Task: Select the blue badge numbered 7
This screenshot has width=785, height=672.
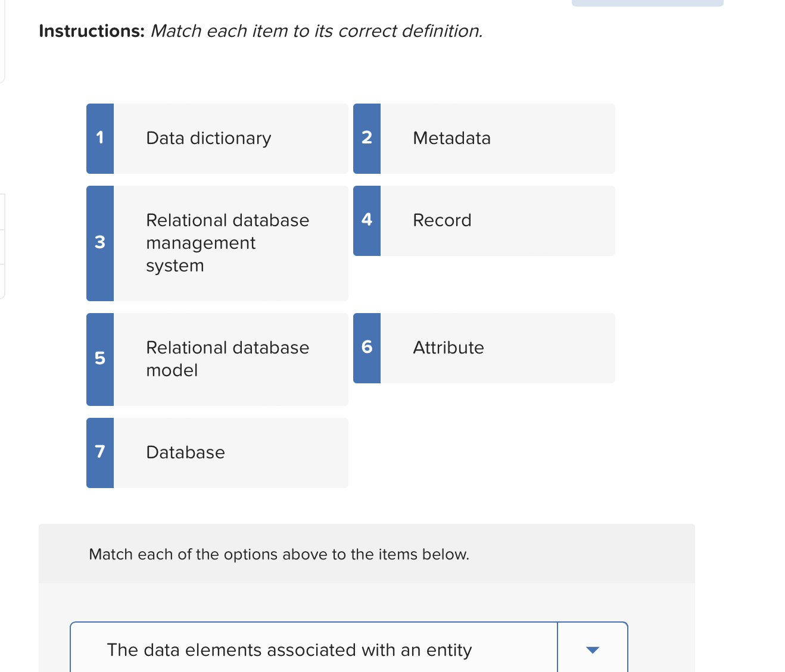Action: click(x=99, y=452)
